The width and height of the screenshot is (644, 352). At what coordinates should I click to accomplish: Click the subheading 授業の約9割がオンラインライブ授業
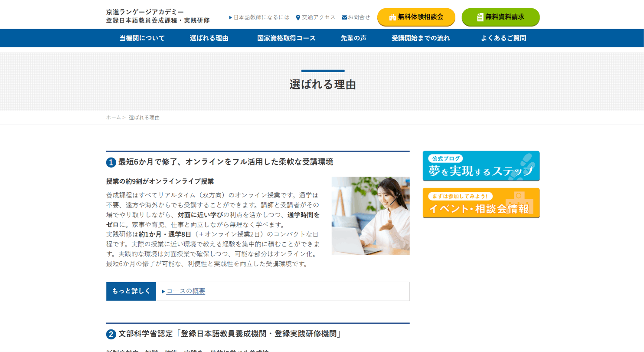pyautogui.click(x=160, y=181)
